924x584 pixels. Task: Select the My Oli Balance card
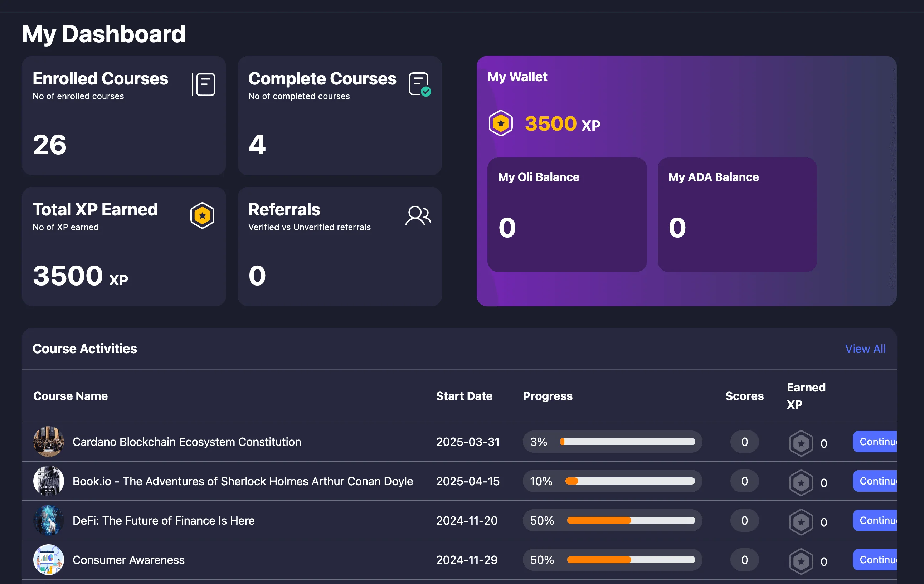point(567,215)
